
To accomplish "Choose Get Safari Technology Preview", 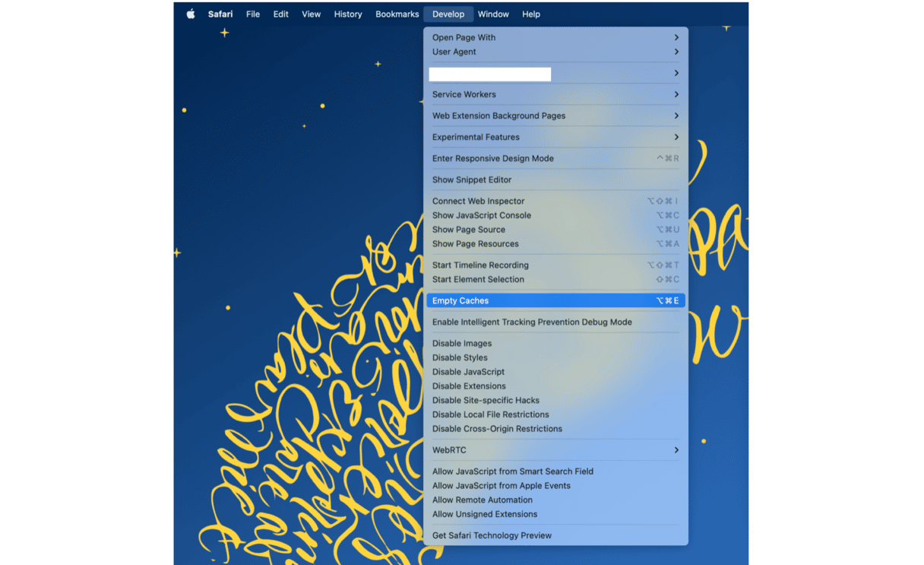I will click(x=555, y=535).
